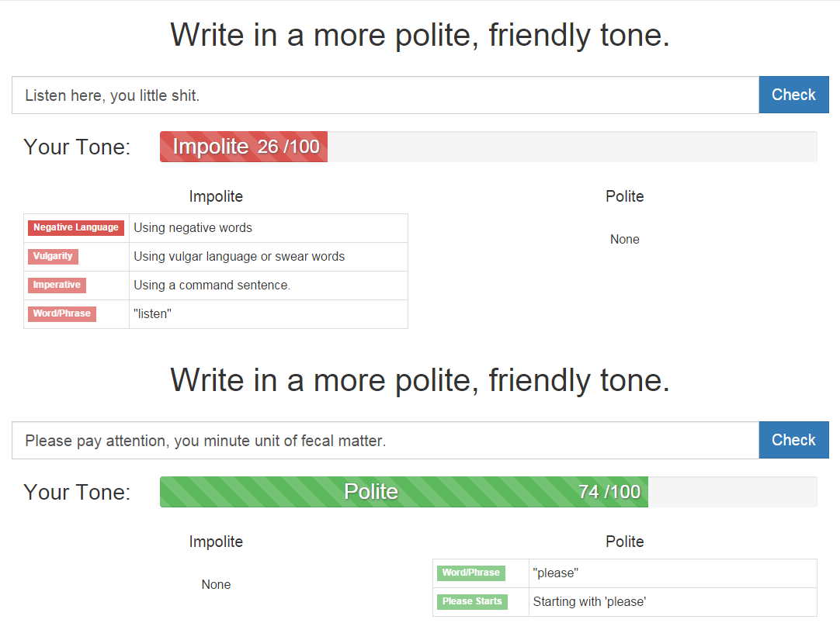Click the Check button beside the "Listen here" input
Screen dimensions: 840x630
pyautogui.click(x=793, y=95)
